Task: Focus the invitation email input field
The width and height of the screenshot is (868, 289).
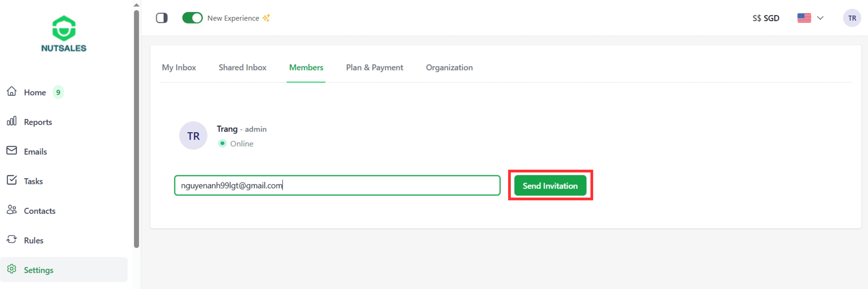Action: pos(337,185)
